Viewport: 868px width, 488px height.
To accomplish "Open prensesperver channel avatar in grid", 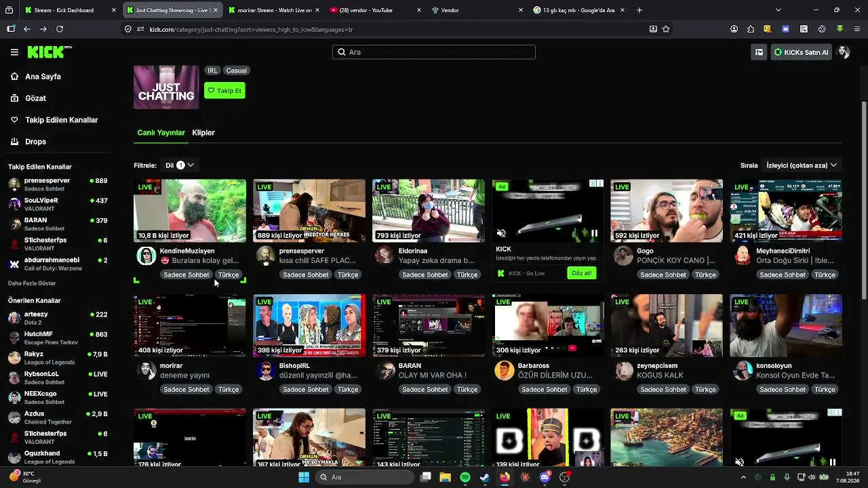I will coord(265,256).
